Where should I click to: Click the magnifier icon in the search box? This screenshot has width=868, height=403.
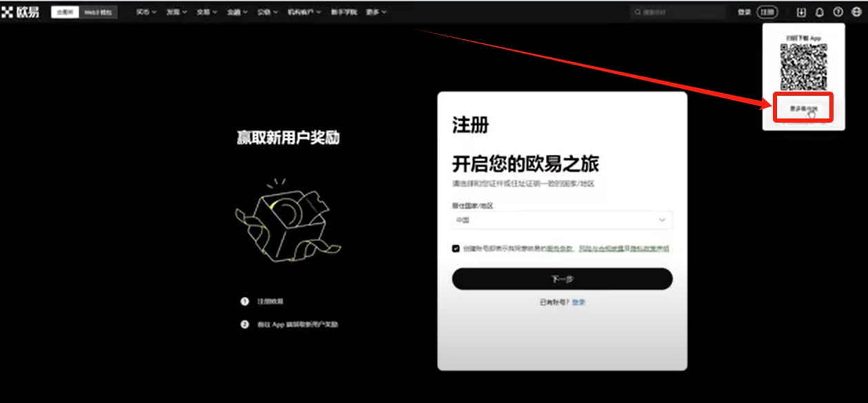point(638,12)
